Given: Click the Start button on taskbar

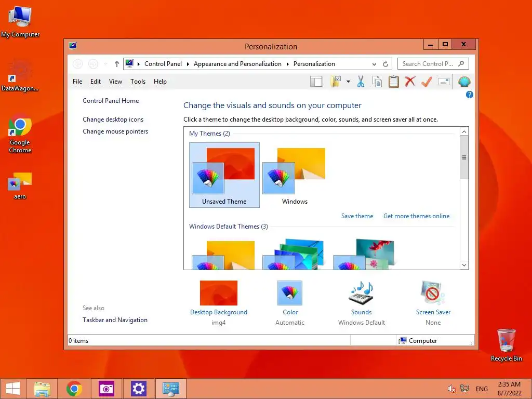Looking at the screenshot, I should (13, 389).
